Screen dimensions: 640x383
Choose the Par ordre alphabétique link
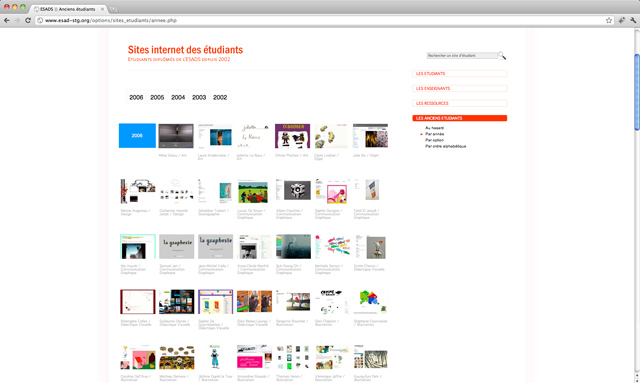coord(446,146)
